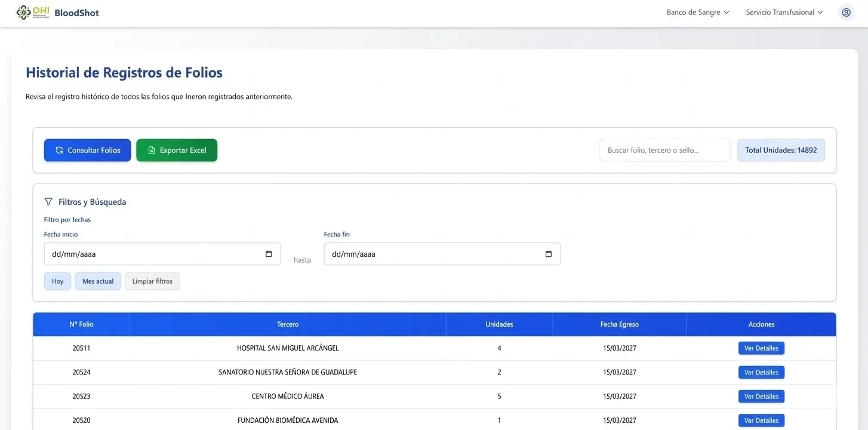View details for folio 20511
The image size is (868, 430).
tap(761, 348)
